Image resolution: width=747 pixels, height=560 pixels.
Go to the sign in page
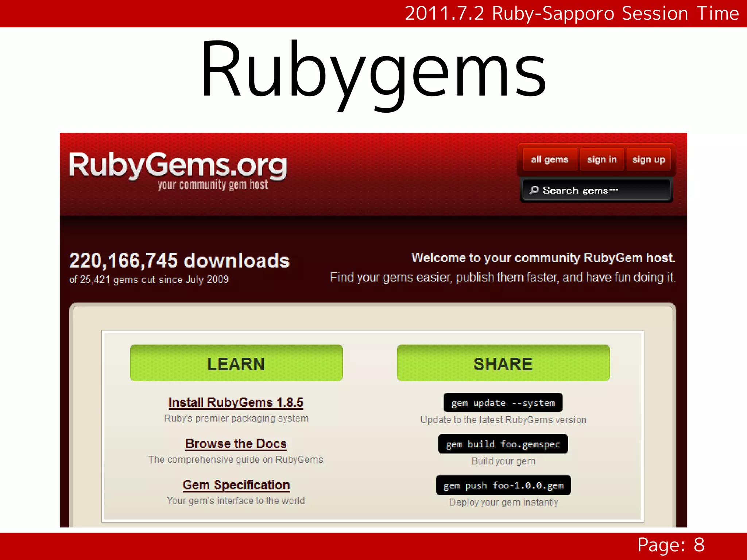[x=602, y=159]
